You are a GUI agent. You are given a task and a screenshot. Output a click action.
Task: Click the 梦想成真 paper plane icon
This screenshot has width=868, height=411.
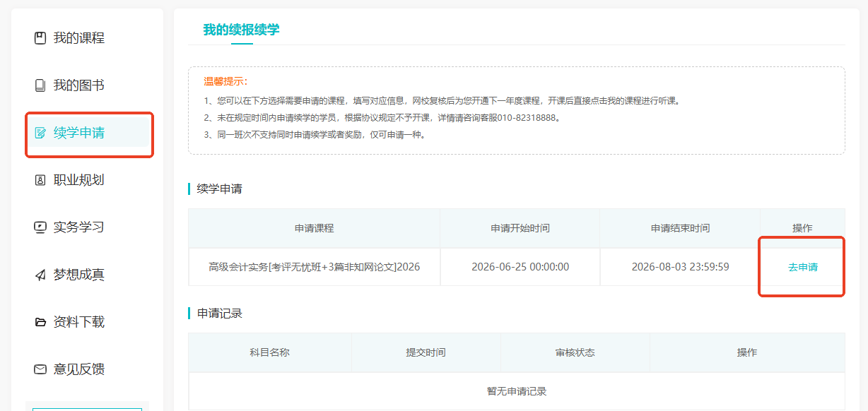pyautogui.click(x=40, y=275)
